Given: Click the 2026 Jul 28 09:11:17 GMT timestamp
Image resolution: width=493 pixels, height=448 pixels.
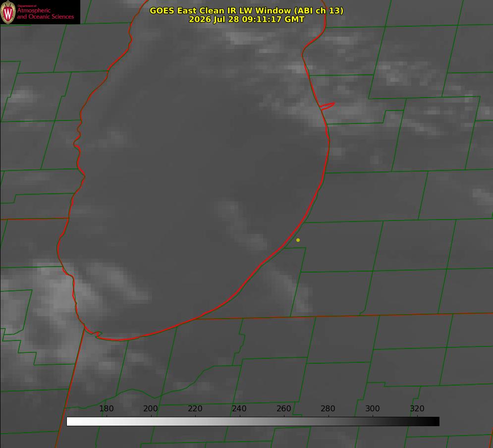Looking at the screenshot, I should click(x=247, y=19).
